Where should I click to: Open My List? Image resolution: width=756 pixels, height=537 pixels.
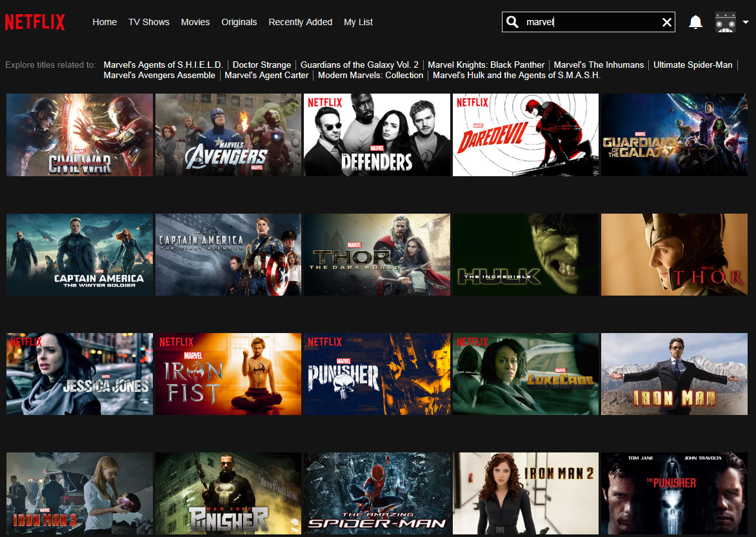[358, 22]
